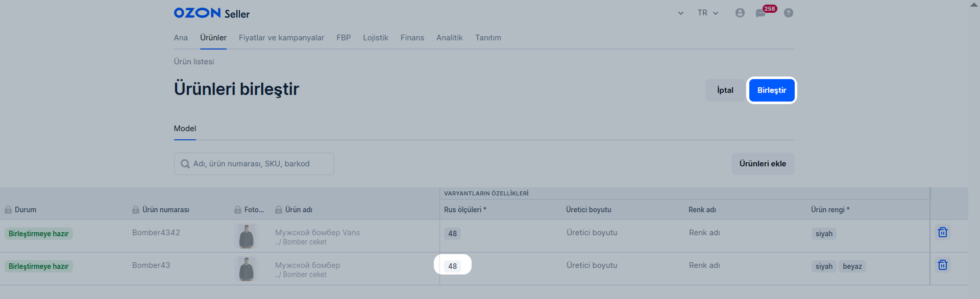Click the lock icon beside Ürün numarası
The width and height of the screenshot is (980, 299).
point(136,210)
